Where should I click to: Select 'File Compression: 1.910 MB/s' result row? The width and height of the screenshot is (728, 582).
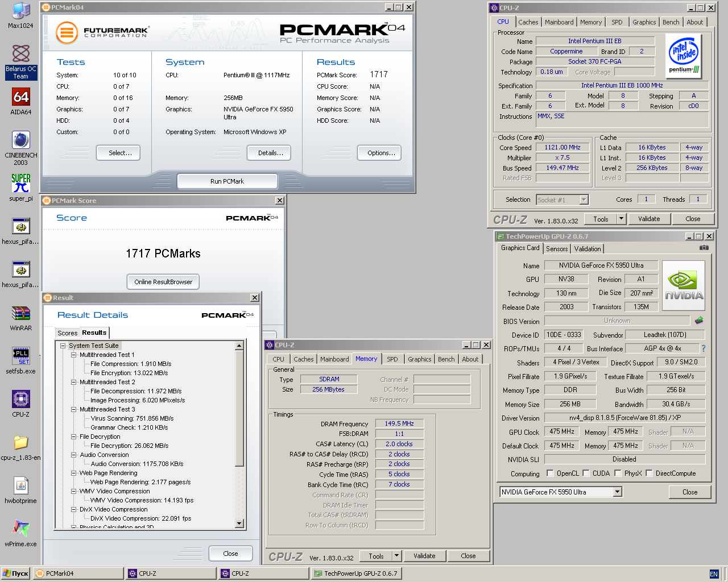(131, 364)
